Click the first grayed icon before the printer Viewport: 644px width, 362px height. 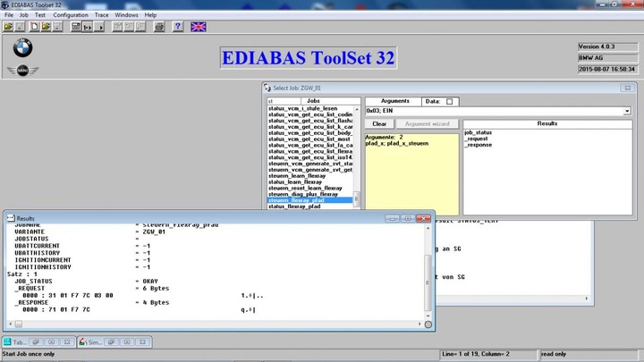pyautogui.click(x=117, y=27)
